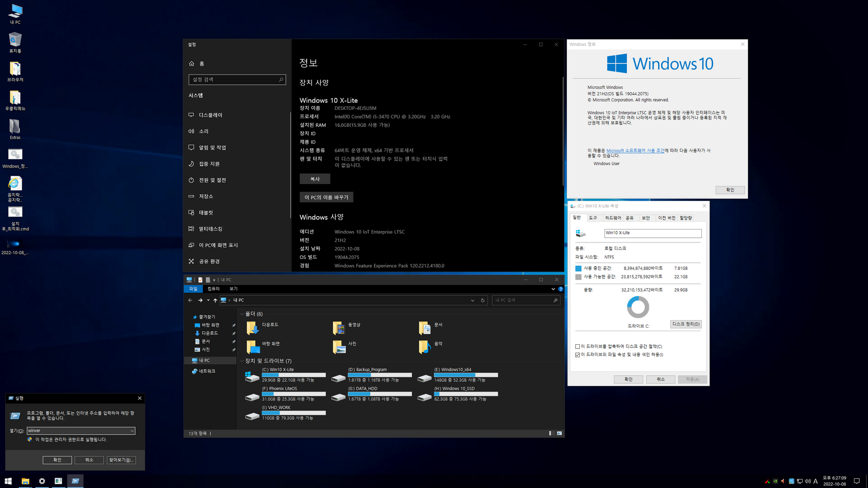Image resolution: width=868 pixels, height=488 pixels.
Task: Open the 내 PC desktop icon
Action: [x=15, y=14]
